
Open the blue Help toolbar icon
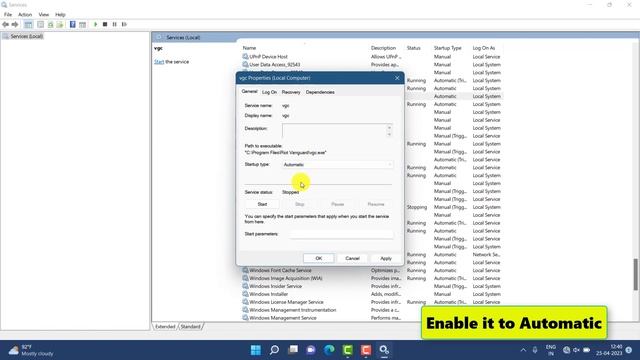point(73,24)
